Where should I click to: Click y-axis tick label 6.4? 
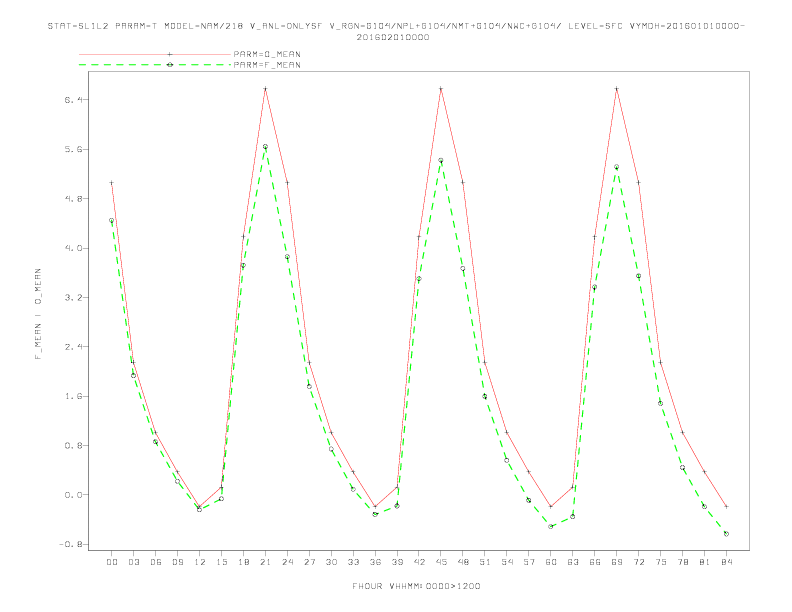tap(72, 100)
